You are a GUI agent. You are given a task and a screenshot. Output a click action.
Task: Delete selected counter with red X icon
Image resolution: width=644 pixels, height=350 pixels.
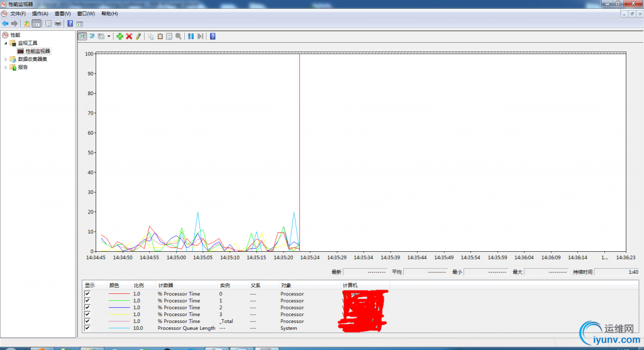(129, 37)
